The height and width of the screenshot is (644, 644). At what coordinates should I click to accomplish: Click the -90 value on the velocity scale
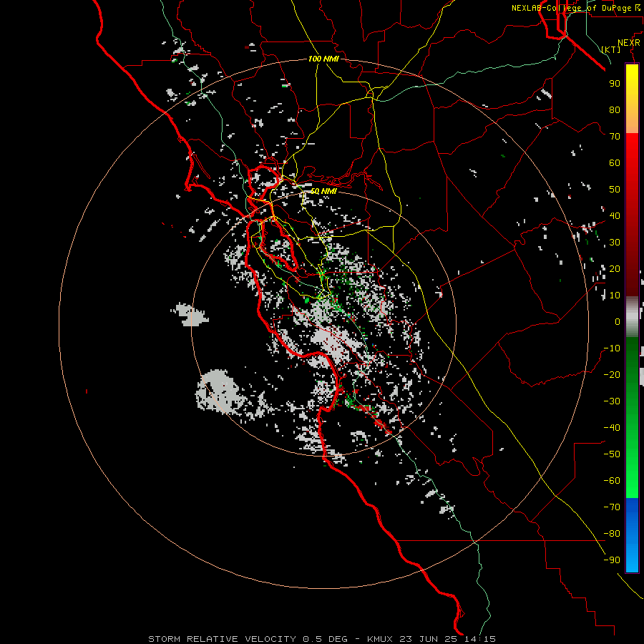tap(612, 560)
